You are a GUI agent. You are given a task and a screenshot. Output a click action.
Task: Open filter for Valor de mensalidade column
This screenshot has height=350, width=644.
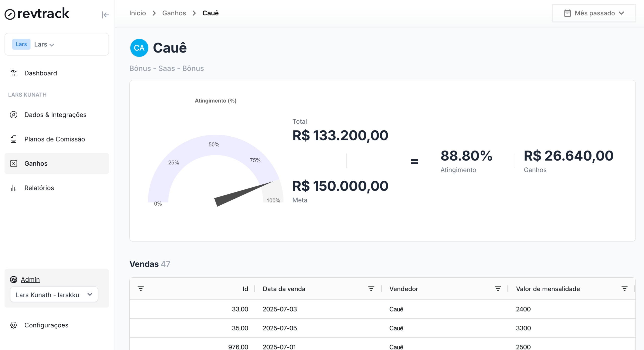(624, 289)
